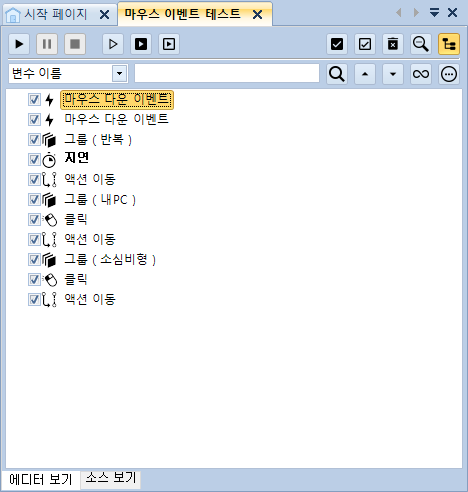Toggle checkbox for 그룹 ( 반복 )
The width and height of the screenshot is (468, 492).
click(34, 139)
